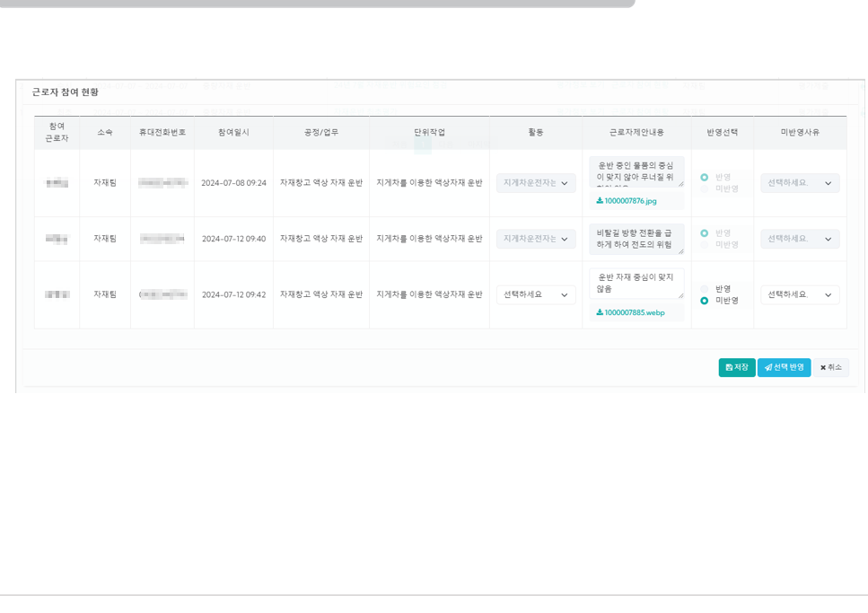This screenshot has height=613, width=868.
Task: Click the X icon on 취소
Action: (x=823, y=368)
